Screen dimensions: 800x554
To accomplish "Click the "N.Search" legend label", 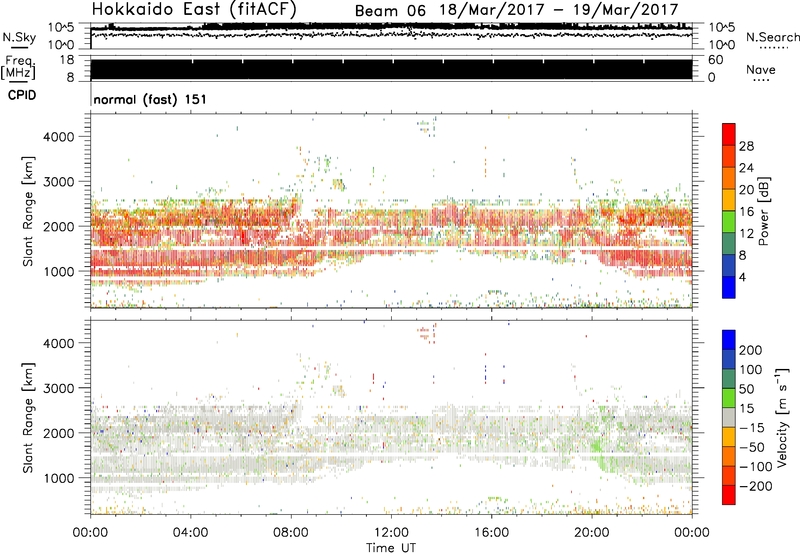I will click(x=772, y=37).
